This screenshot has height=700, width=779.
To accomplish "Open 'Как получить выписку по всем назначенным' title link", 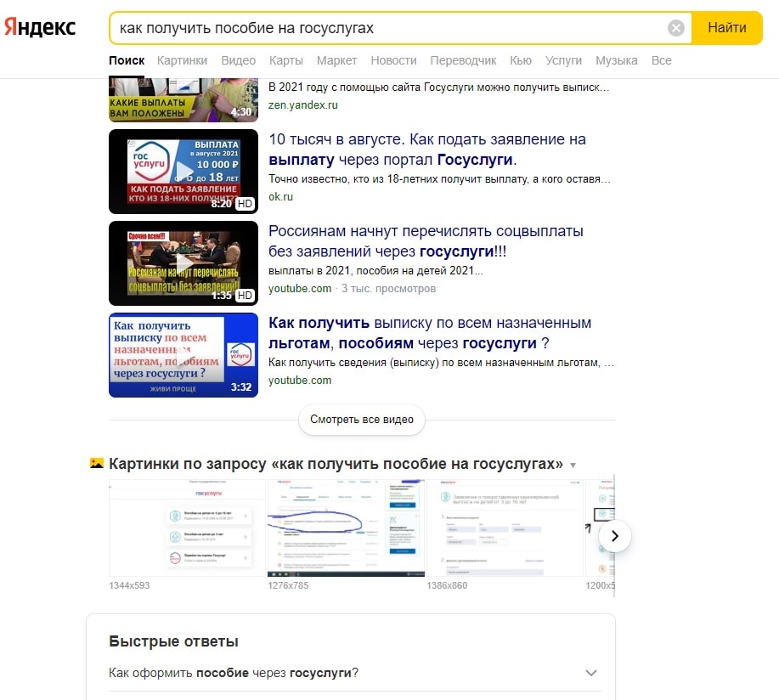I will 430,333.
